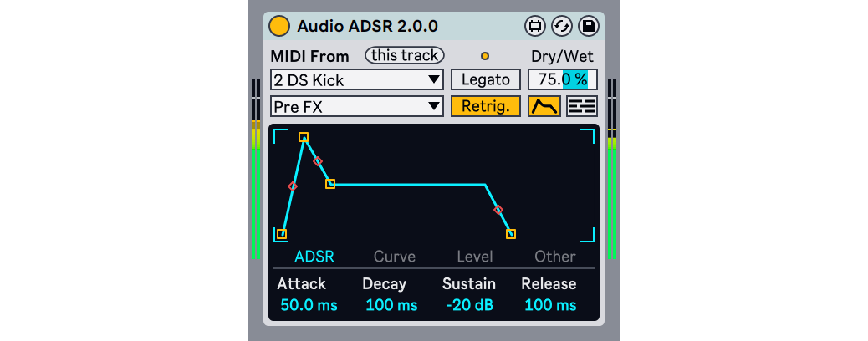The width and height of the screenshot is (868, 341).
Task: Click the attack curve diamond handle
Action: 293,186
